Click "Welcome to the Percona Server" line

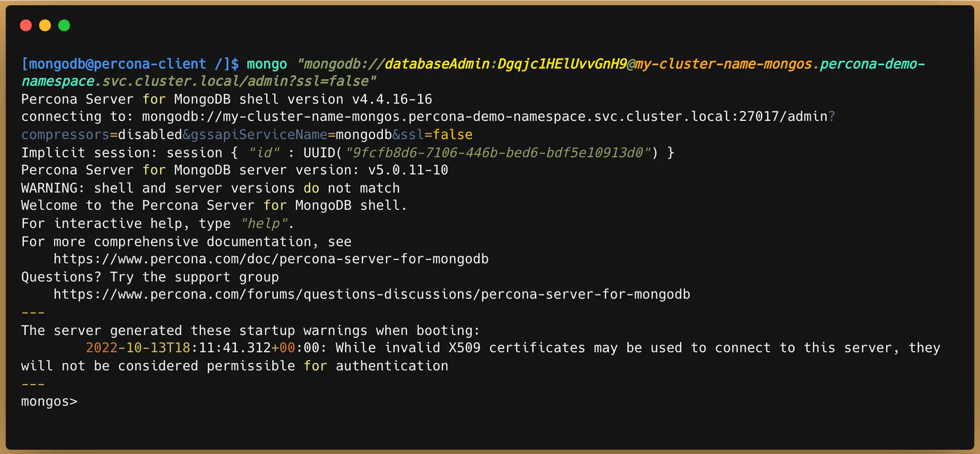(214, 206)
